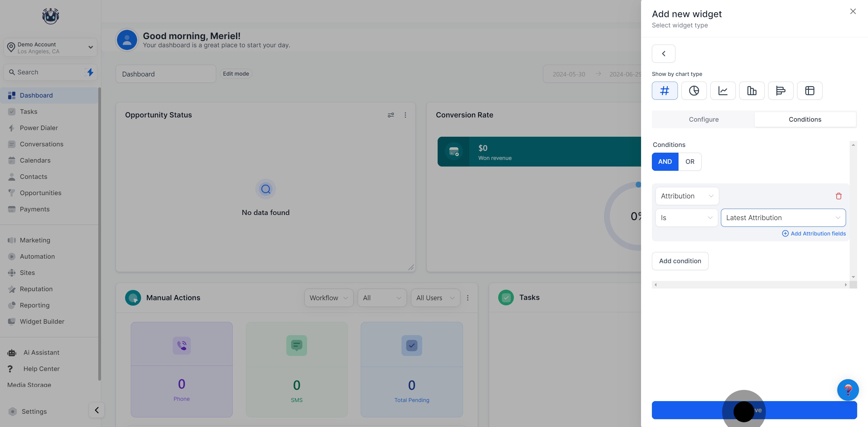
Task: Click the Add condition button
Action: 680,261
